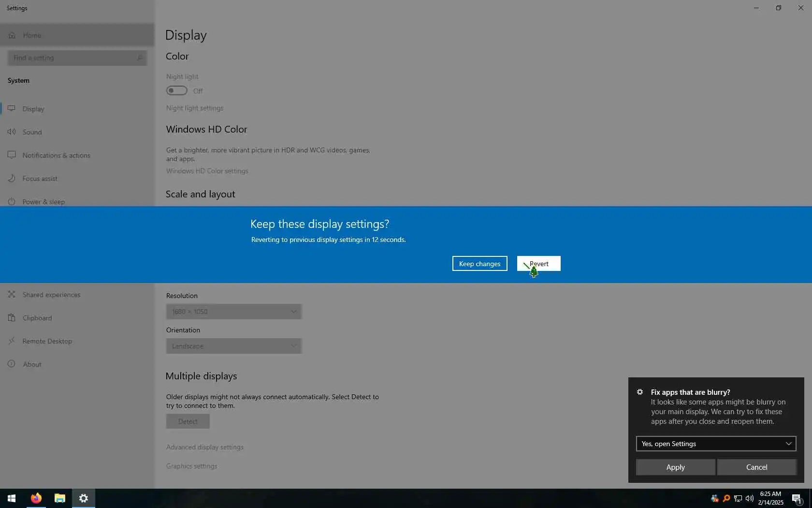Open Notifications & actions settings
Screen dimensions: 812x508
point(77,155)
